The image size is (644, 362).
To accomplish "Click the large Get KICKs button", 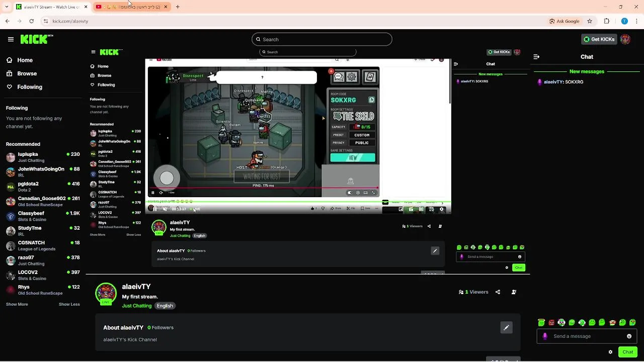I will (599, 39).
